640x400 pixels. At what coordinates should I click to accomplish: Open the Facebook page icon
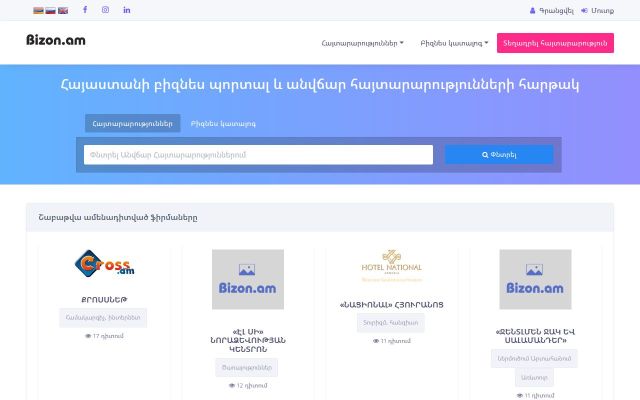[x=85, y=10]
